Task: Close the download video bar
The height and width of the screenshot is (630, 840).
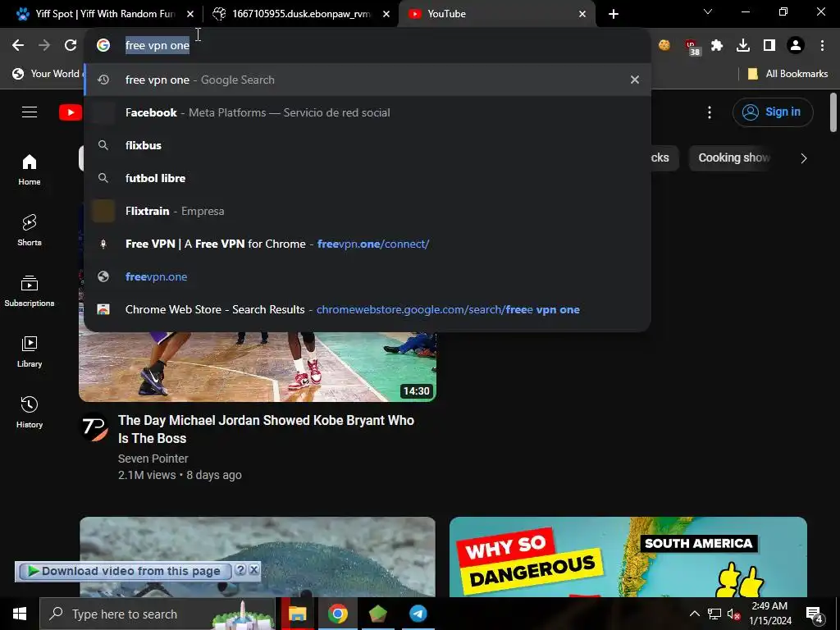Action: [x=254, y=570]
